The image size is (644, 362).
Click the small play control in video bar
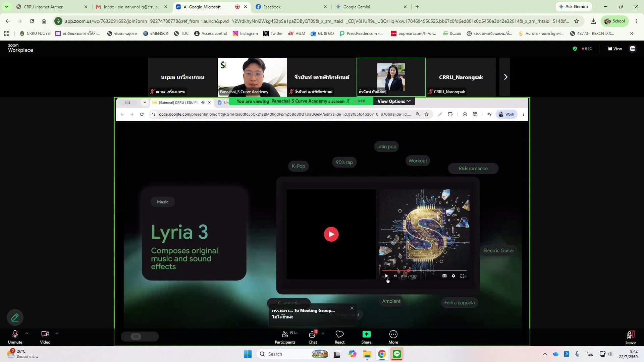tap(386, 276)
